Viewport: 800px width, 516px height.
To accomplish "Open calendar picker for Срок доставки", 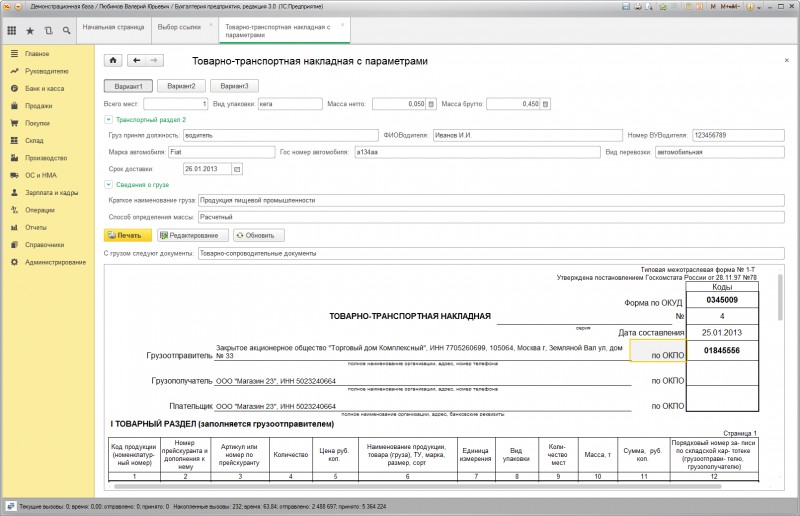I will coord(237,169).
